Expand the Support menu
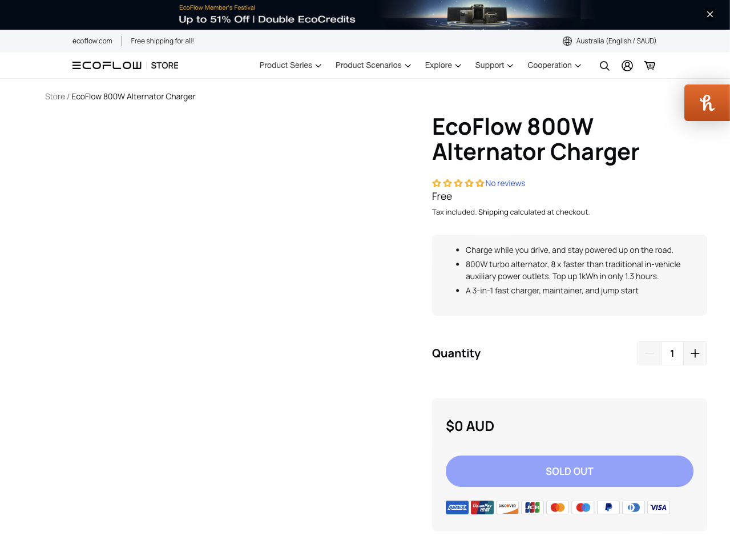 [494, 66]
